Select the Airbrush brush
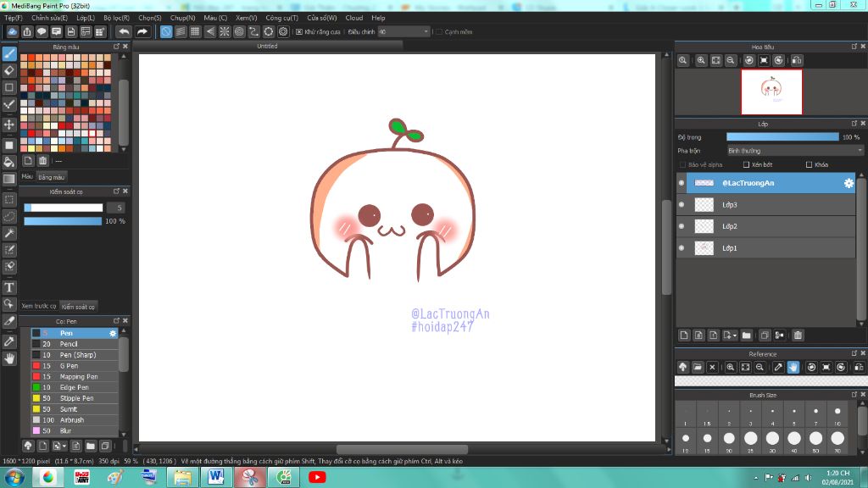The width and height of the screenshot is (868, 488). click(x=75, y=420)
